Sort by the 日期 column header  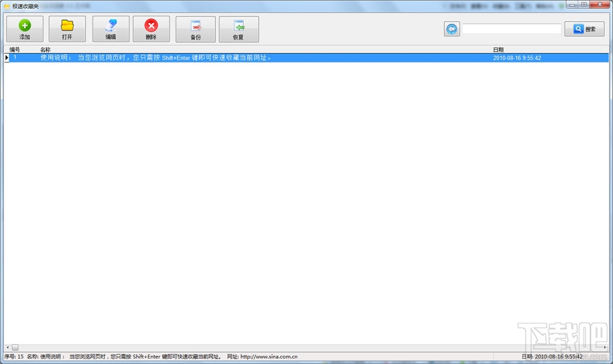pyautogui.click(x=499, y=50)
